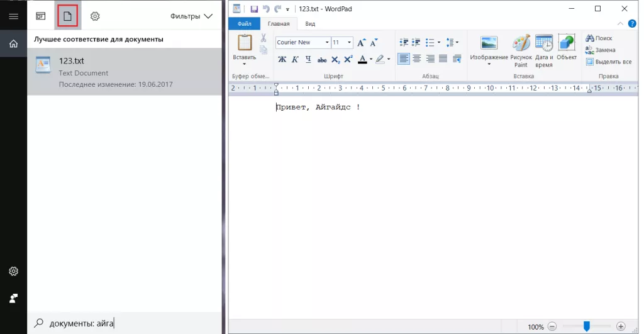Insert an Объект
644x334 pixels.
567,47
